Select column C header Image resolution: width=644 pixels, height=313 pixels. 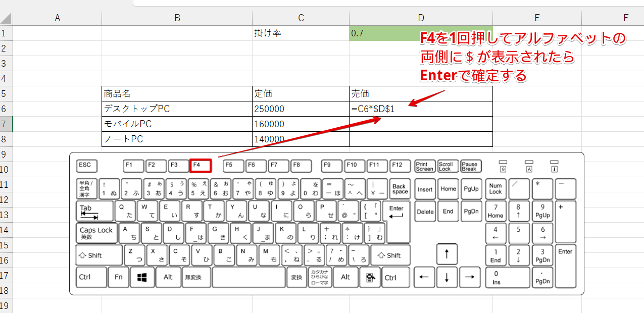[x=301, y=18]
